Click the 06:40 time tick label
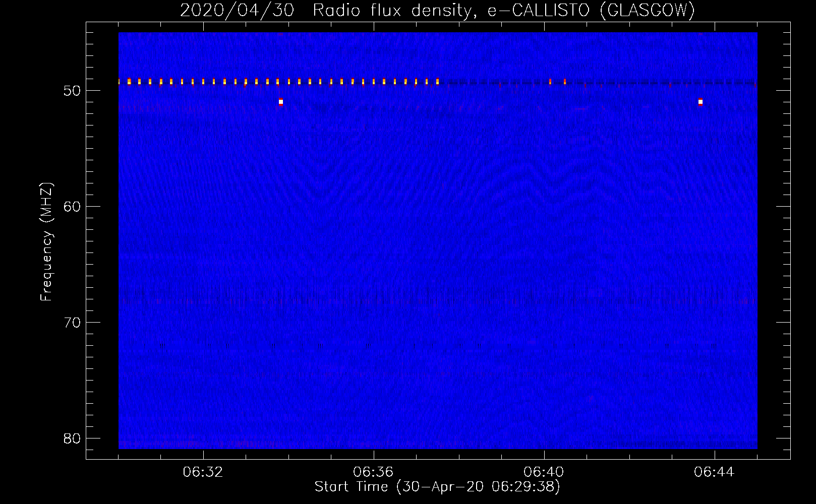 tap(544, 472)
